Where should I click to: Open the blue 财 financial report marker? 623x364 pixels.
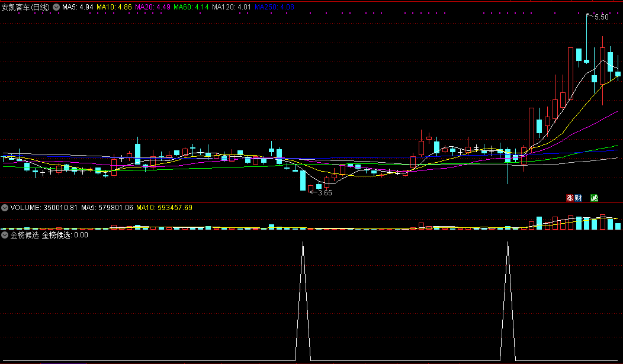[578, 198]
